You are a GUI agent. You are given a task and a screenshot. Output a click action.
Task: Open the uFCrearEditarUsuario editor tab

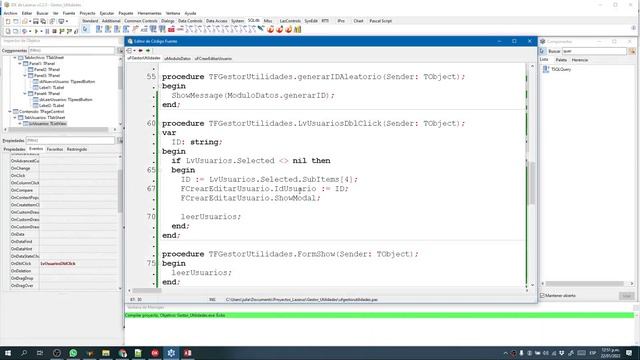213,58
